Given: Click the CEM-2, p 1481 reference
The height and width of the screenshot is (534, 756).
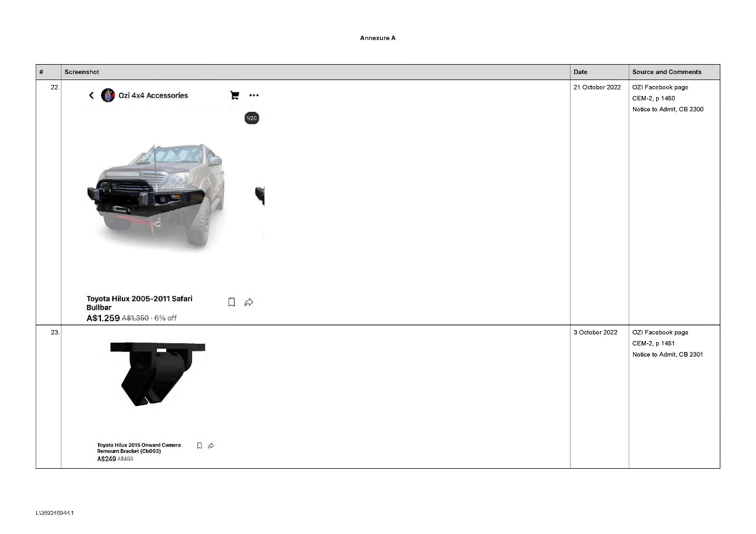Looking at the screenshot, I should click(x=653, y=343).
